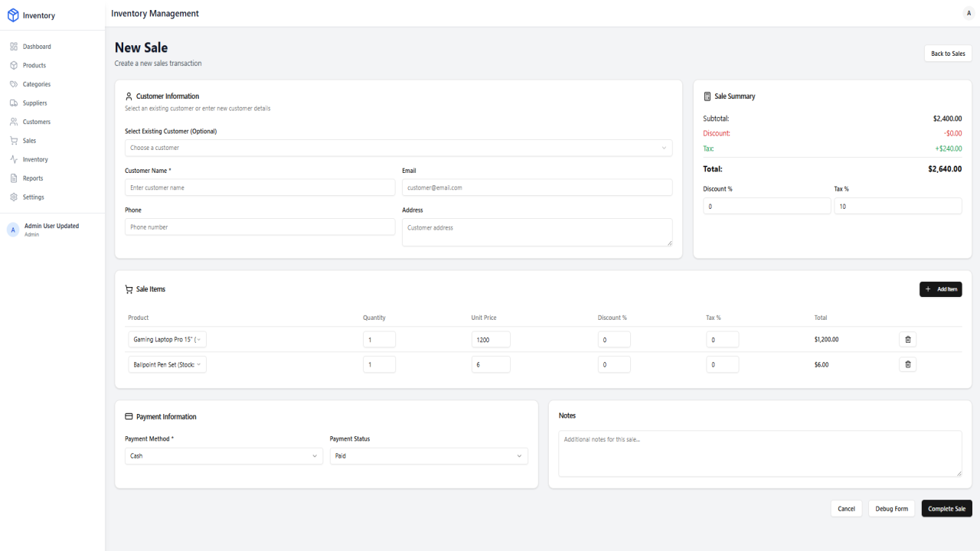
Task: Click the Debug Form button
Action: coord(892,509)
